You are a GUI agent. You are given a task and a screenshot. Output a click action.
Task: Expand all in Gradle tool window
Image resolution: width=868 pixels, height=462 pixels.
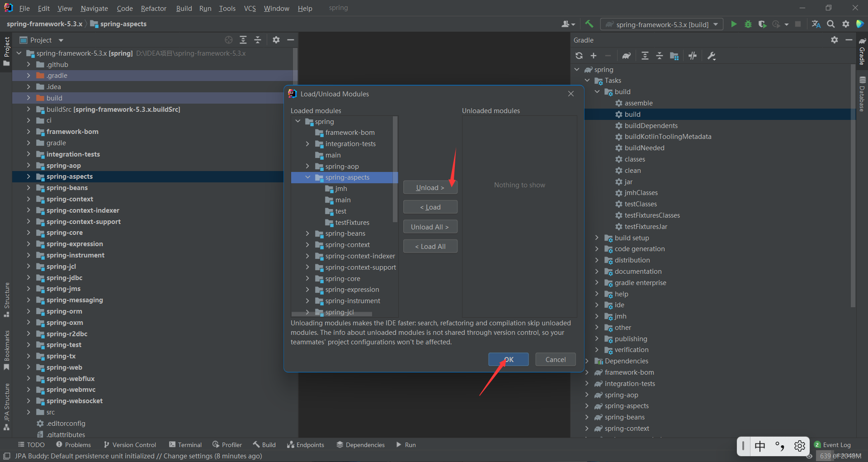[x=645, y=56]
